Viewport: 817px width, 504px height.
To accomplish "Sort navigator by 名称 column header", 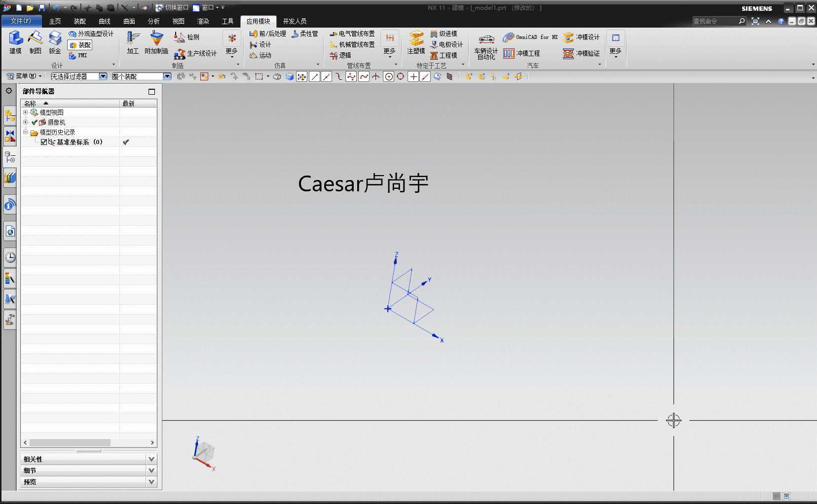I will pyautogui.click(x=70, y=104).
